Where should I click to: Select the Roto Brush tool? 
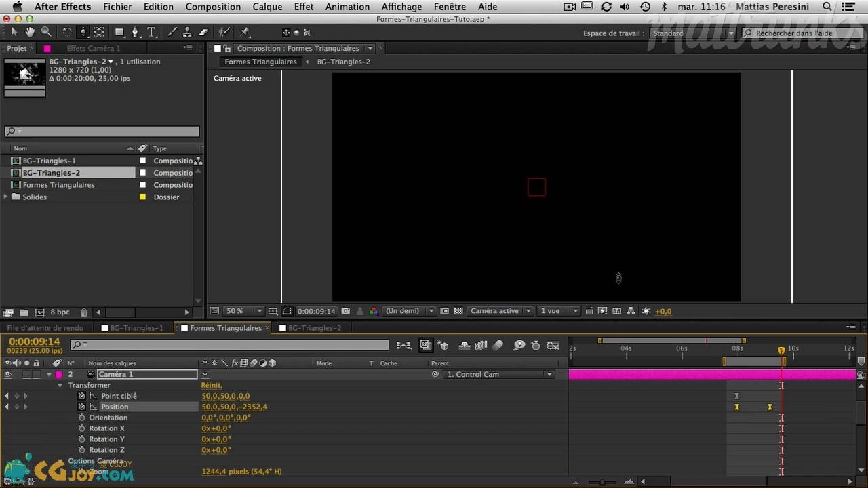(224, 32)
